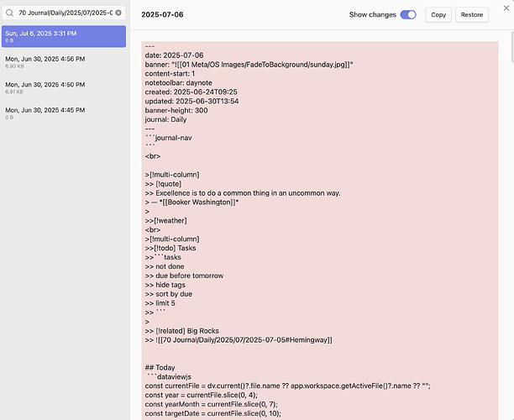514x420 pixels.
Task: Clear the search field with the X icon
Action: tap(118, 13)
